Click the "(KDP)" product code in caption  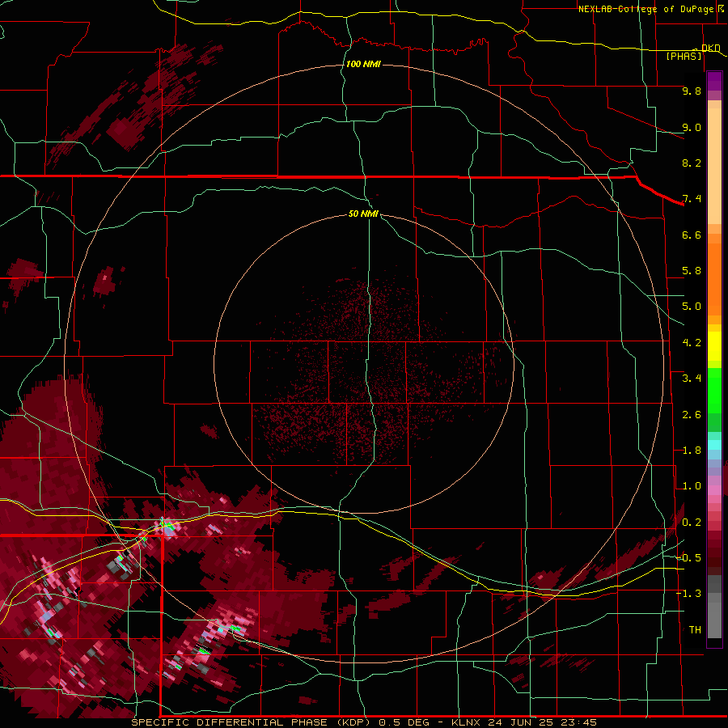click(x=353, y=722)
